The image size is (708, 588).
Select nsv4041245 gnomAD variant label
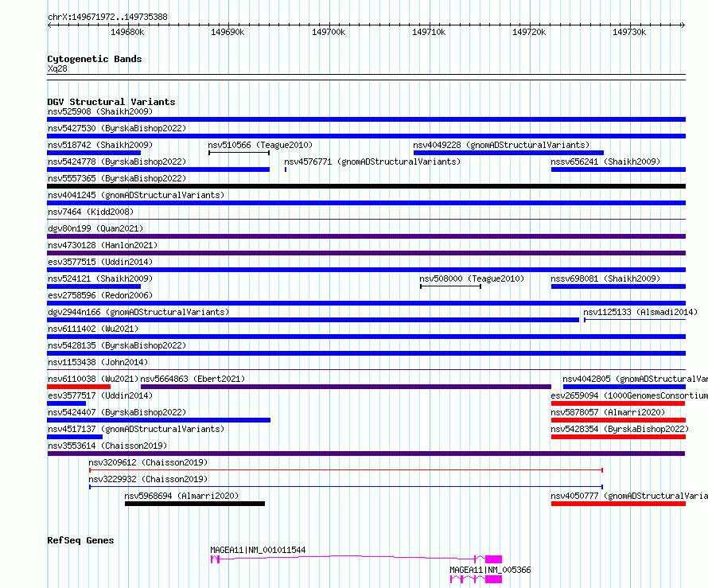coord(136,195)
